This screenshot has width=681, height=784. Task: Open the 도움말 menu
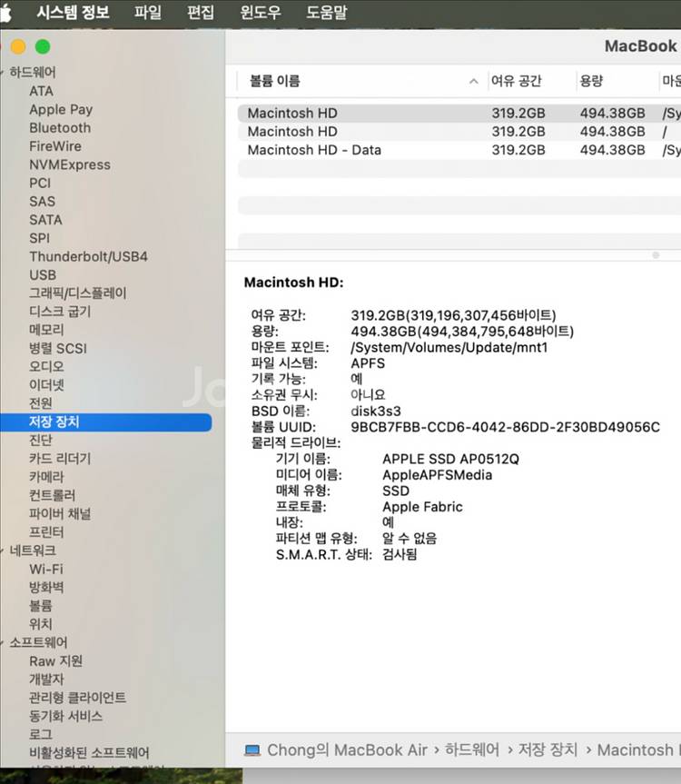(x=326, y=12)
